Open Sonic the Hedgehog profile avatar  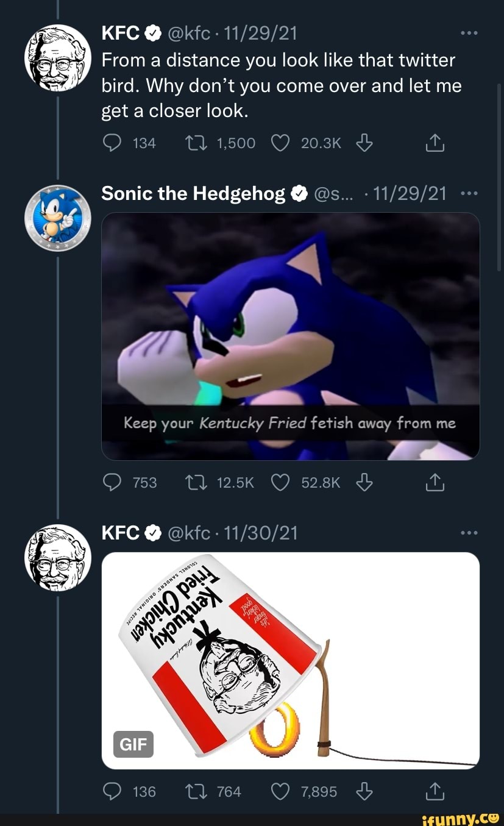[x=57, y=217]
